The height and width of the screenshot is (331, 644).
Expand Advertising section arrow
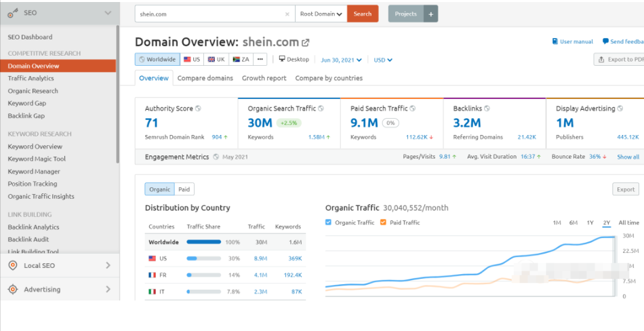(x=108, y=289)
